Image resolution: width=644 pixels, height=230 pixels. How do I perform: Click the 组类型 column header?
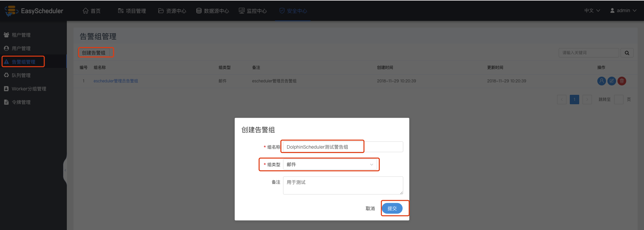click(x=225, y=68)
